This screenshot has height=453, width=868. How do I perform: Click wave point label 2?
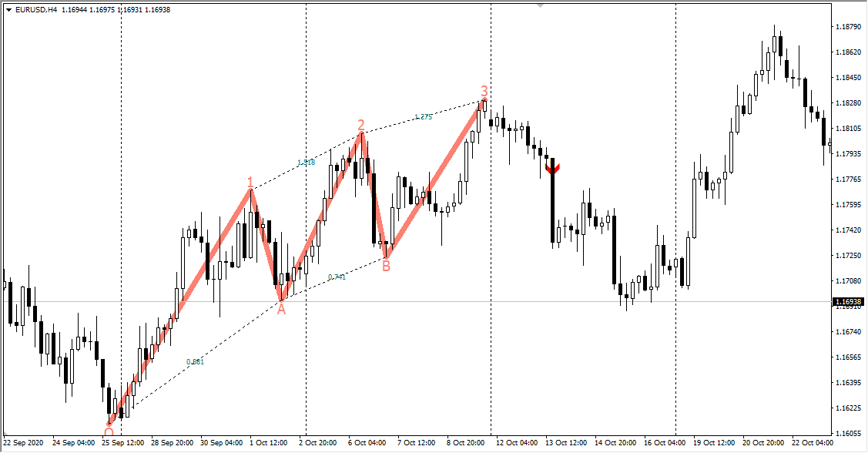[x=360, y=125]
